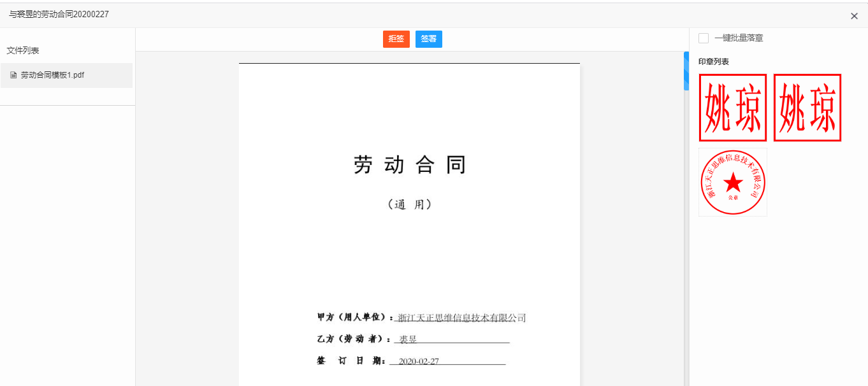Click the blue 签署 sign button
This screenshot has width=868, height=386.
click(x=428, y=39)
